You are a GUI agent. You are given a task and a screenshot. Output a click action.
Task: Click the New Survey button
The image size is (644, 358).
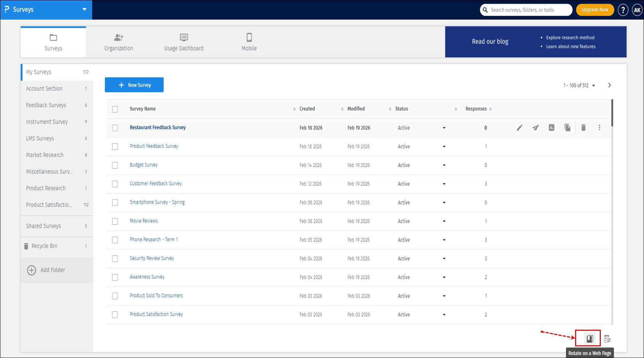pyautogui.click(x=134, y=85)
